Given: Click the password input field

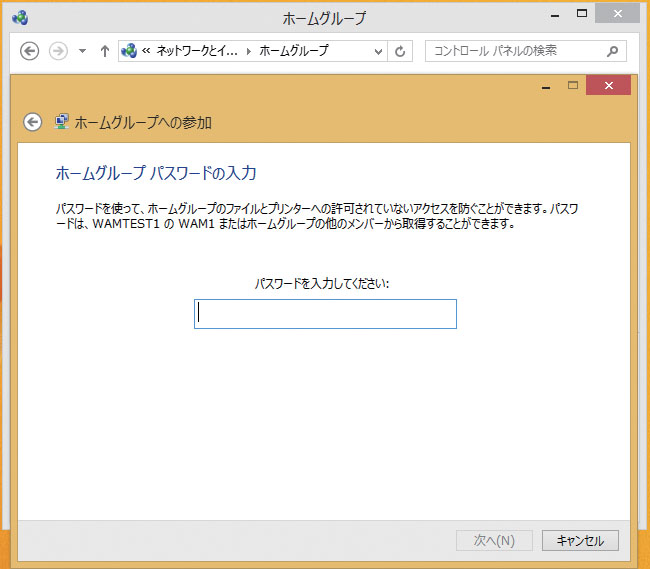Looking at the screenshot, I should (x=325, y=314).
